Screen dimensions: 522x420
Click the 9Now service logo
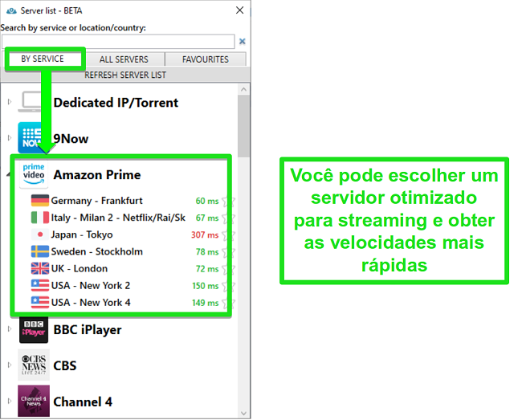click(33, 138)
